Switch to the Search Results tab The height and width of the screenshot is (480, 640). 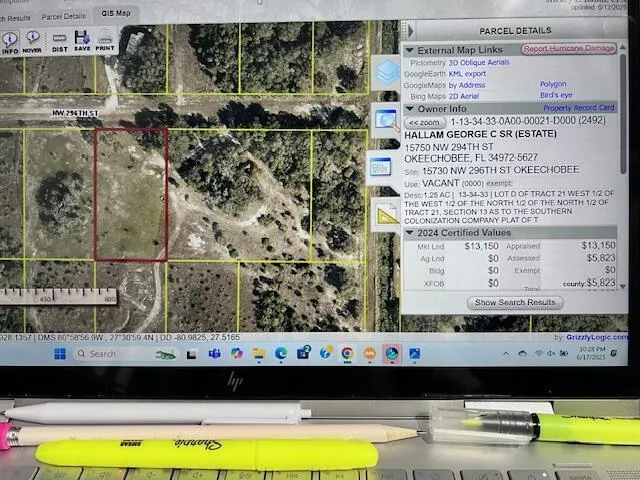15,18
